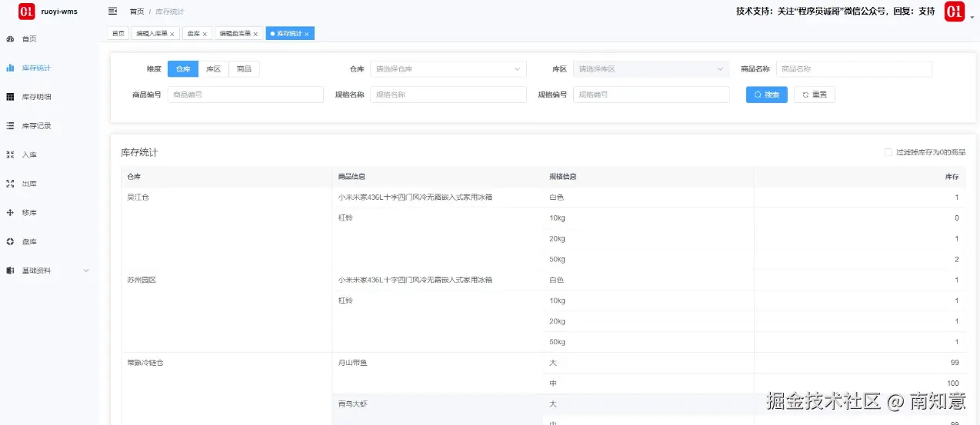Click the 规格信息 column header

(x=648, y=177)
